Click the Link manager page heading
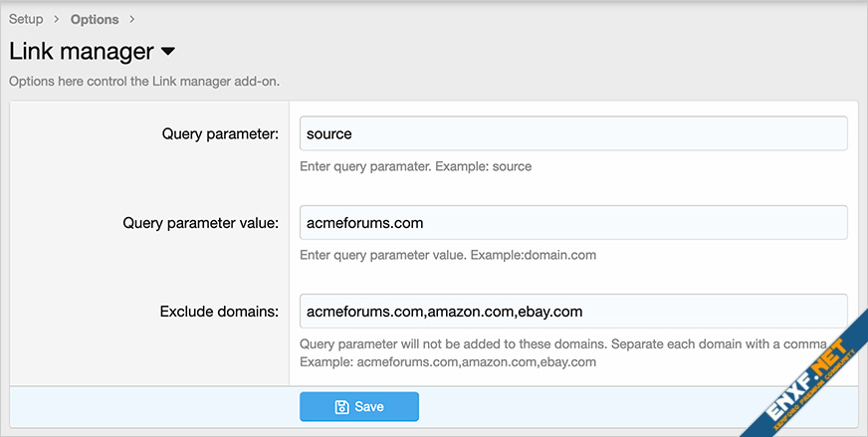The width and height of the screenshot is (868, 437). [82, 51]
